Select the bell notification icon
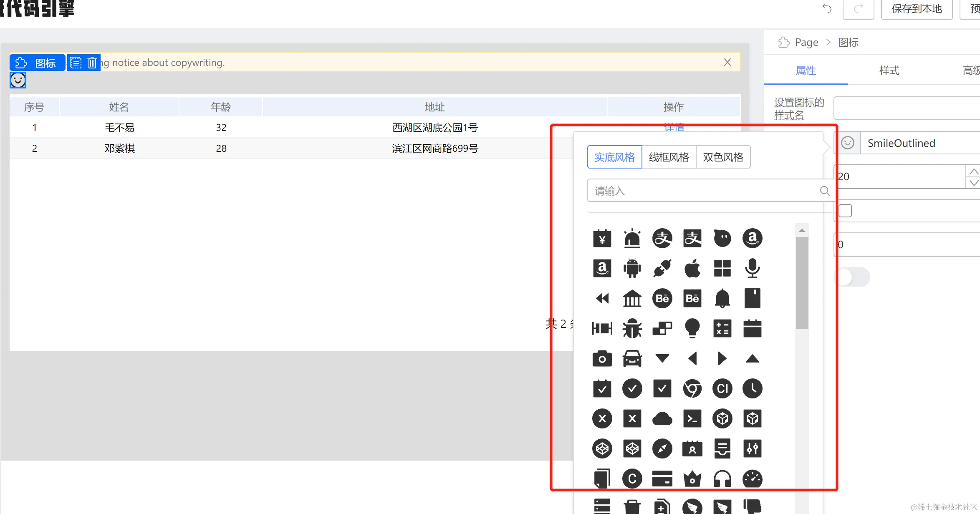Image resolution: width=980 pixels, height=514 pixels. click(722, 298)
